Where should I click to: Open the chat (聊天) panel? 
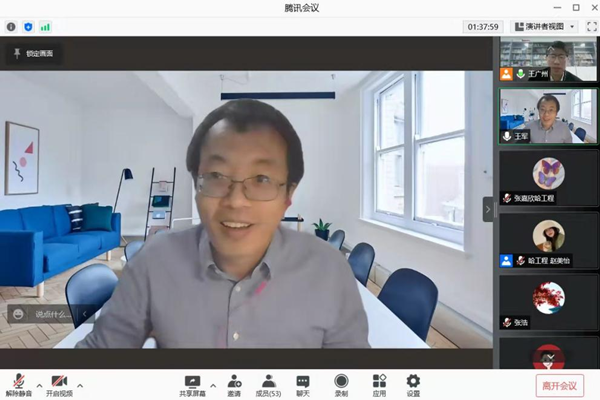(303, 384)
